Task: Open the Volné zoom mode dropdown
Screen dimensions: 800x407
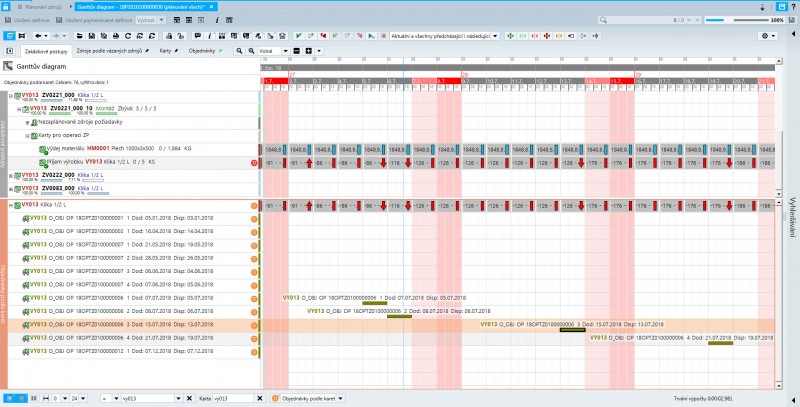Action: click(x=287, y=50)
